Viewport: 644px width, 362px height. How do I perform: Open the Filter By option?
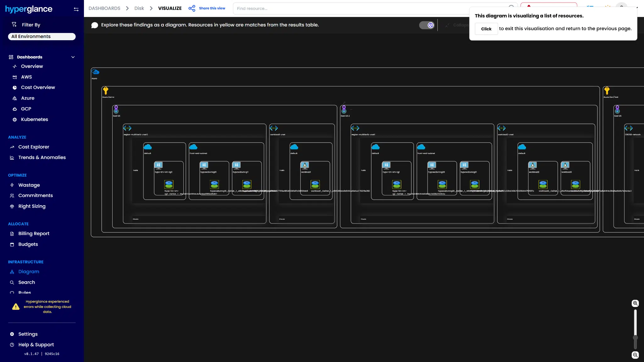click(x=31, y=25)
